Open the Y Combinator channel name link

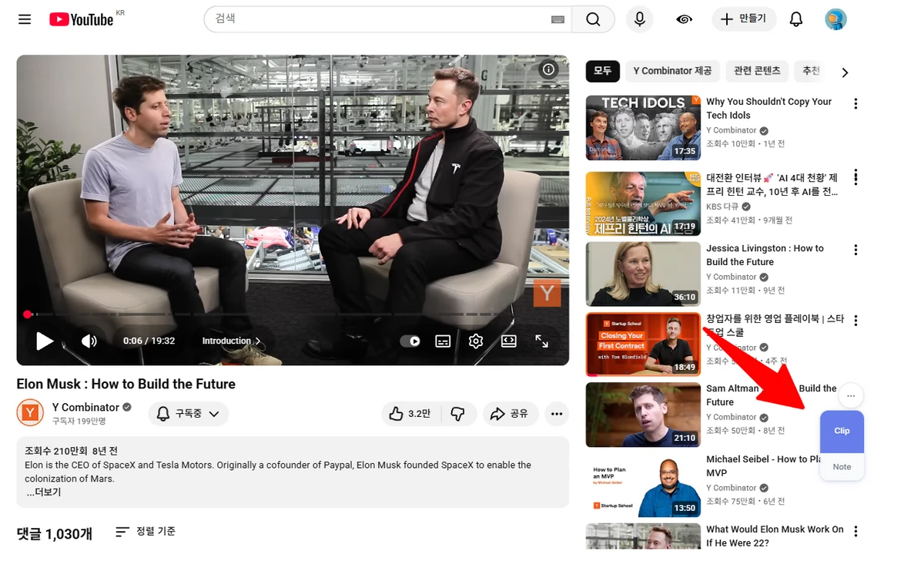point(85,407)
